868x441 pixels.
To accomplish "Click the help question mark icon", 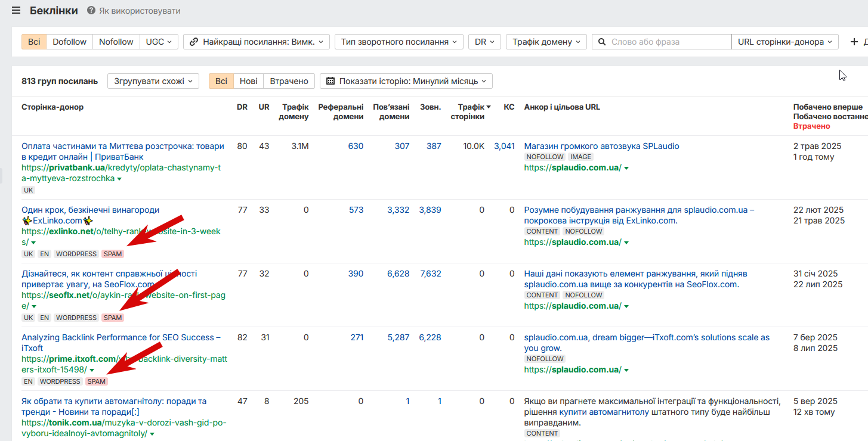I will point(91,11).
